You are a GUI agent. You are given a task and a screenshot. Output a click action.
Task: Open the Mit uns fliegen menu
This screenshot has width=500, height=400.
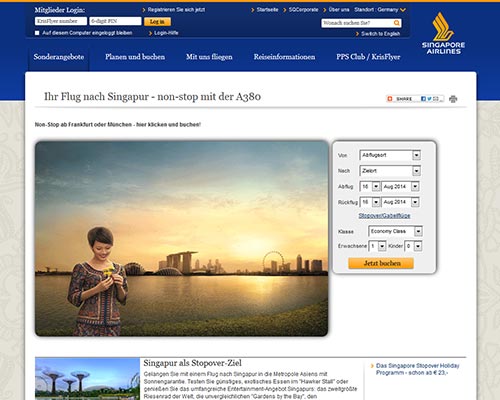point(209,57)
